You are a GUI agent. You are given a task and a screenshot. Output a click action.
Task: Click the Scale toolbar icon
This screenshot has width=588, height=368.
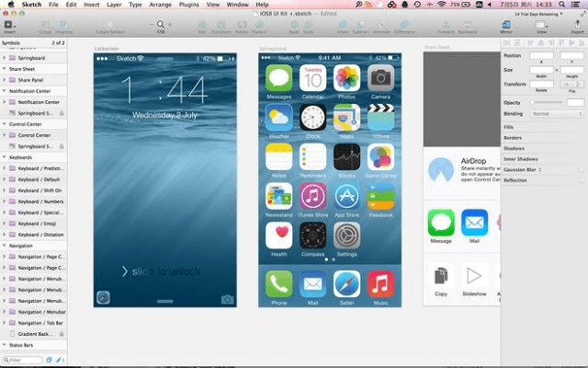[x=309, y=25]
